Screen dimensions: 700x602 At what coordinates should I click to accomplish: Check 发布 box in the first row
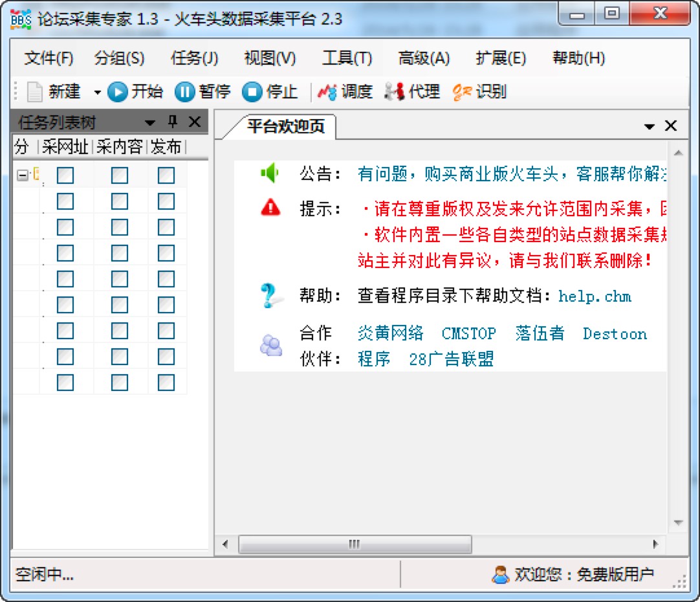tap(166, 175)
